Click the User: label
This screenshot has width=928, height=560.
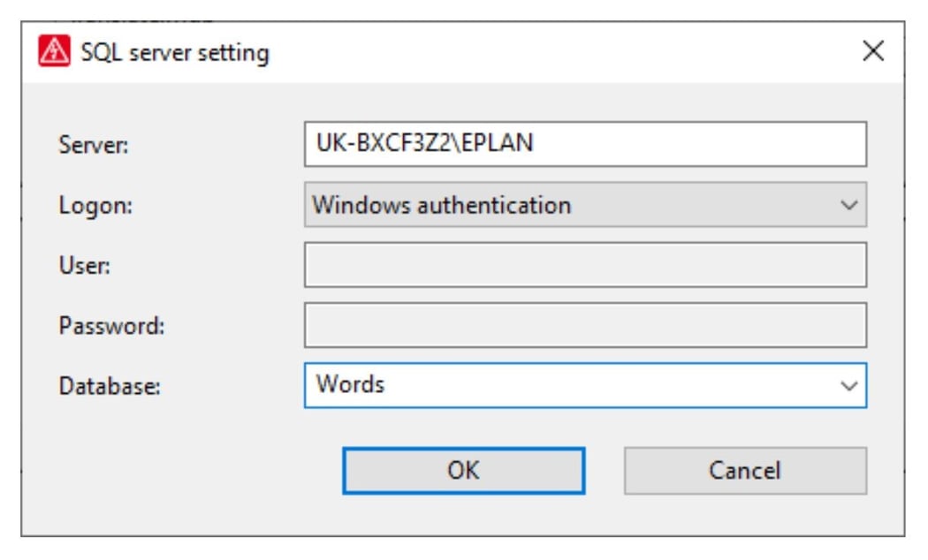(84, 265)
